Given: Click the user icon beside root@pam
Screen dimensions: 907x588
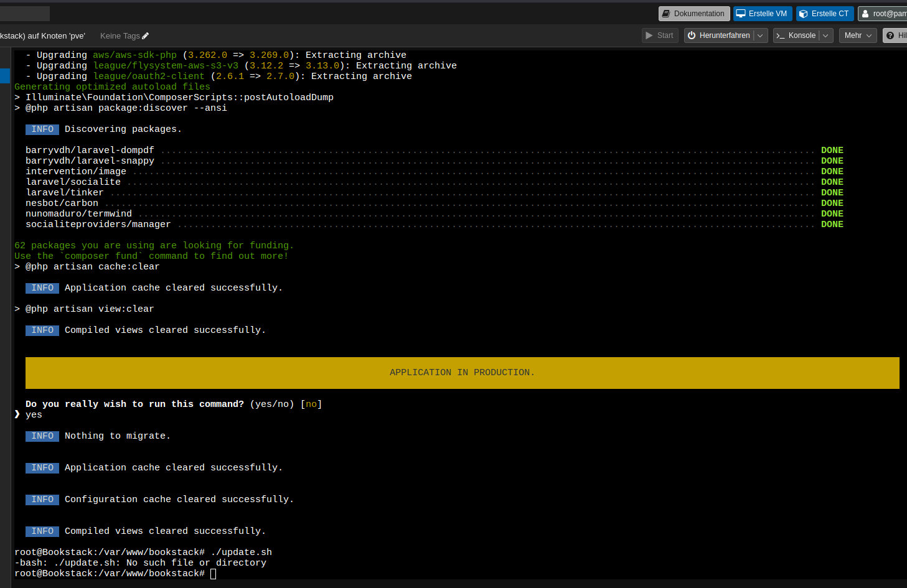Looking at the screenshot, I should (x=865, y=14).
